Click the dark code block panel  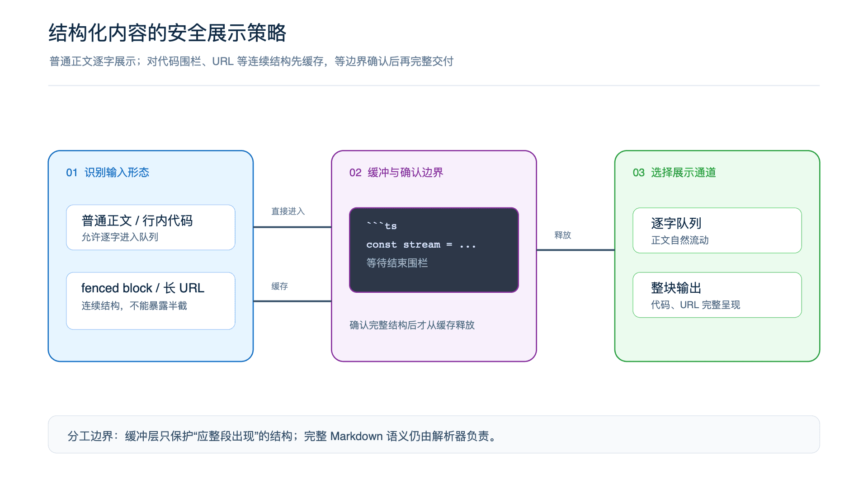[x=434, y=250]
